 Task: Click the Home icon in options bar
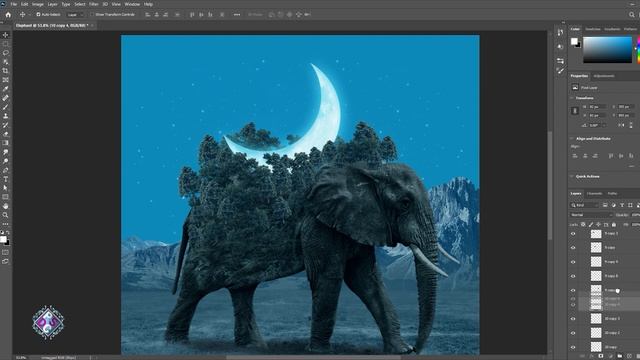pos(8,15)
